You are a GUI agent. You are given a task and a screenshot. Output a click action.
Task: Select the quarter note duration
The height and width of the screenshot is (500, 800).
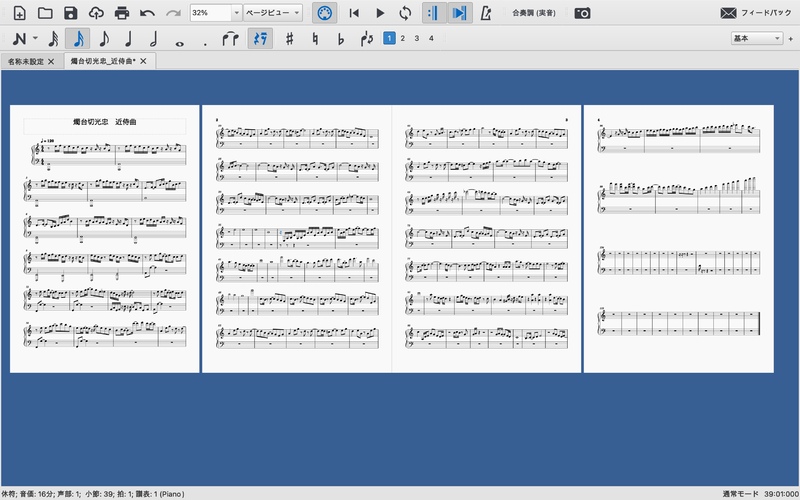[128, 39]
